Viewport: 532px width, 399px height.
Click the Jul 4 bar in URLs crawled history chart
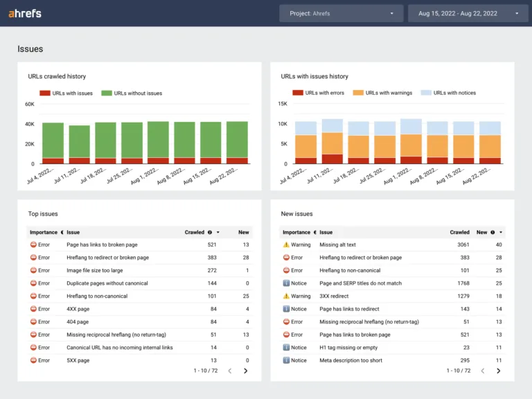(53, 143)
